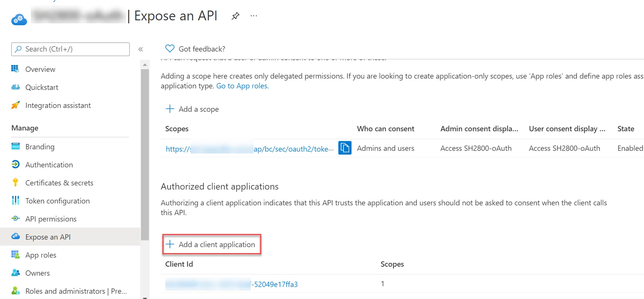Viewport: 644px width, 299px height.
Task: Select Token configuration
Action: click(58, 201)
